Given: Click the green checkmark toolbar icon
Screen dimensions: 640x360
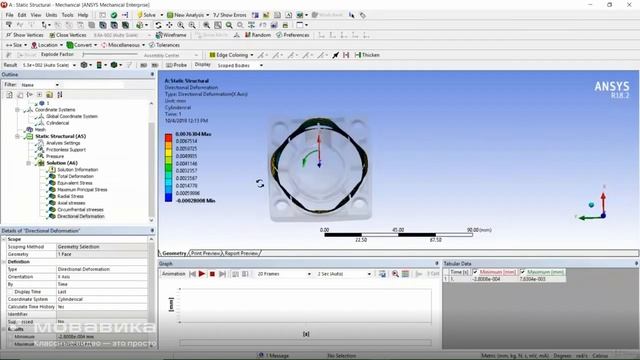Looking at the screenshot, I should click(x=114, y=15).
